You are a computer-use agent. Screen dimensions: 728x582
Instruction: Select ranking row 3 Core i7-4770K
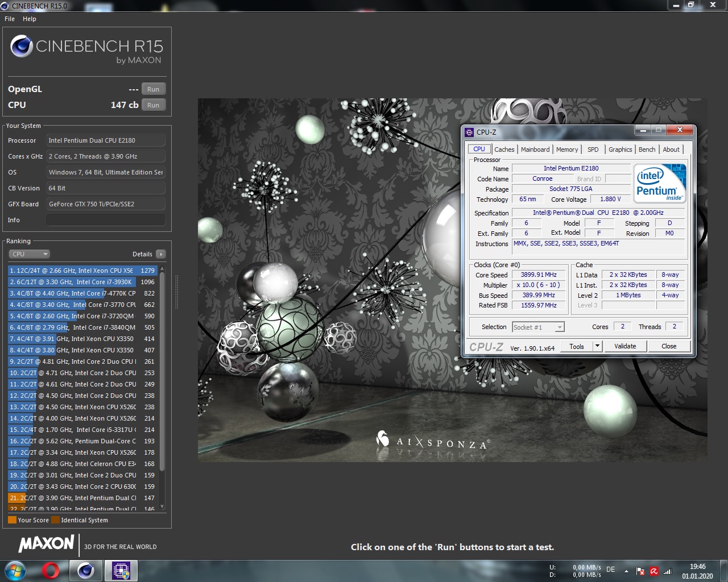coord(82,293)
